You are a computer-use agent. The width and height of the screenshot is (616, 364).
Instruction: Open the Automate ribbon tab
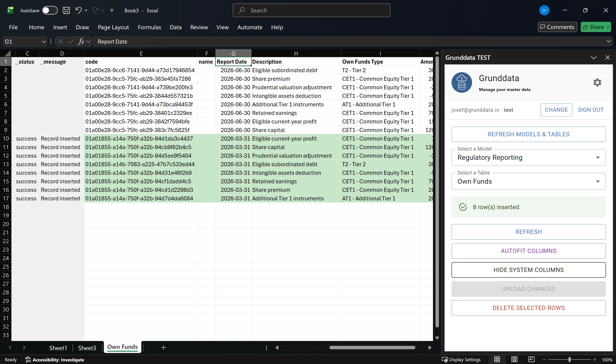[250, 27]
